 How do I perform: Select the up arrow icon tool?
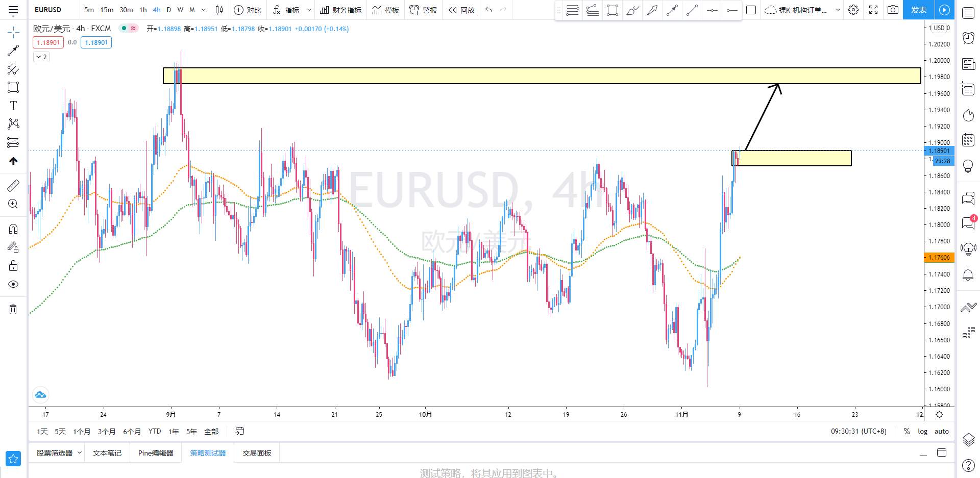pos(13,161)
